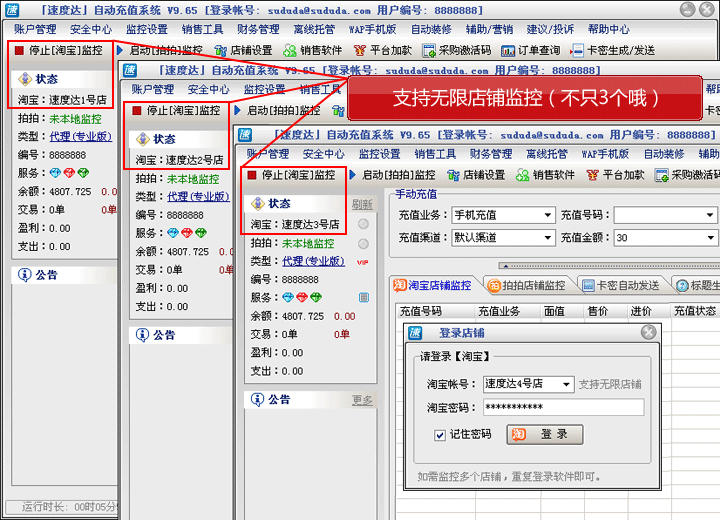720x520 pixels.
Task: Click the 公告 info icon in the rearmost window
Action: pyautogui.click(x=24, y=275)
